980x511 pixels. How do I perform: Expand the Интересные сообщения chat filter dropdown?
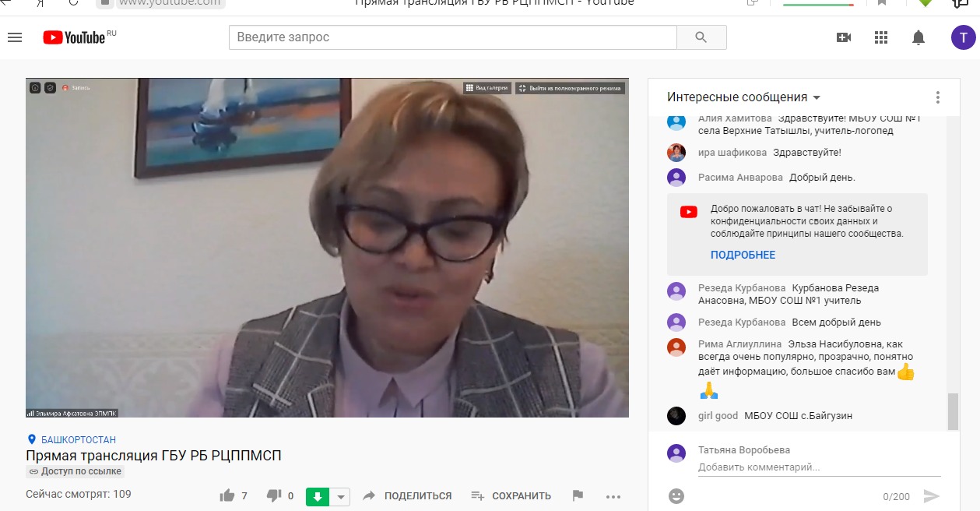(x=817, y=97)
